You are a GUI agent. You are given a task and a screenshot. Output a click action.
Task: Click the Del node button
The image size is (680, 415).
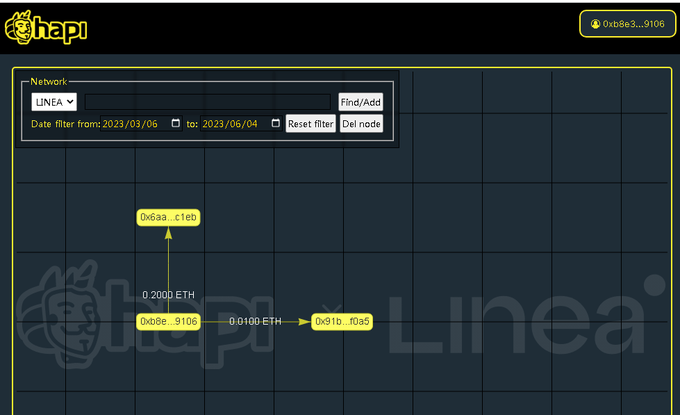pyautogui.click(x=361, y=124)
